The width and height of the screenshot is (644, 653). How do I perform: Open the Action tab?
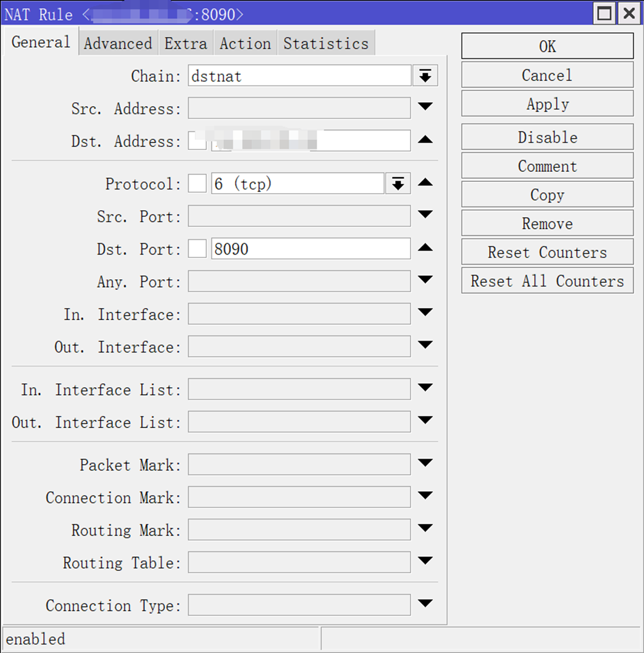pyautogui.click(x=245, y=44)
